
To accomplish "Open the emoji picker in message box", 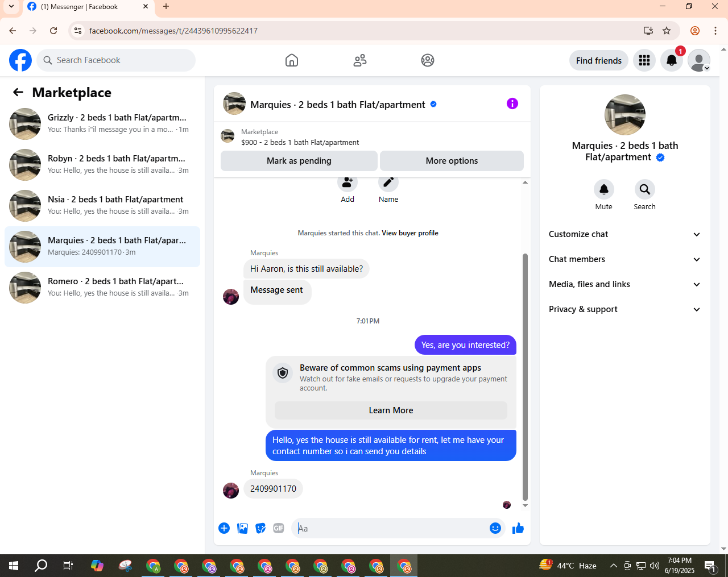I will coord(495,528).
